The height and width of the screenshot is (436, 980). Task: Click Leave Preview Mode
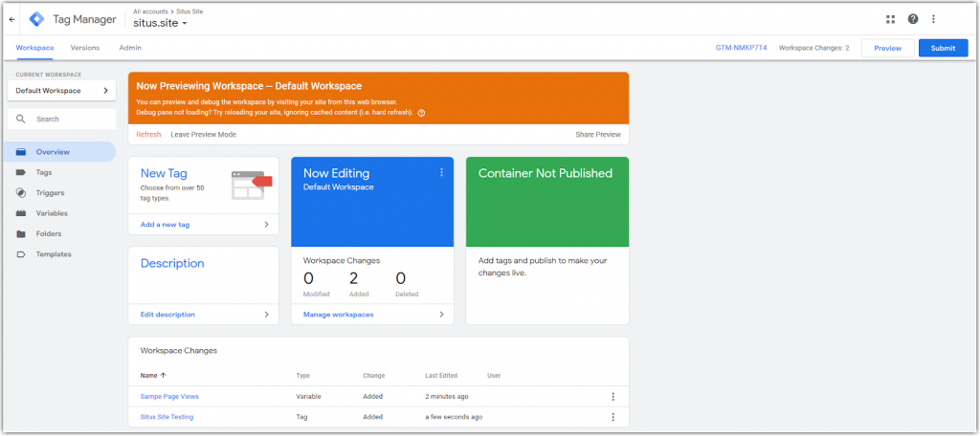click(203, 134)
